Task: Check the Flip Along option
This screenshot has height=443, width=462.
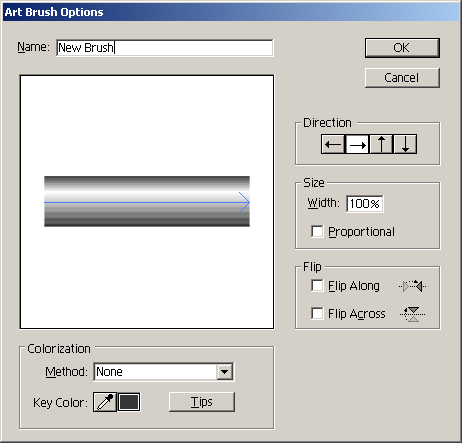Action: 317,286
